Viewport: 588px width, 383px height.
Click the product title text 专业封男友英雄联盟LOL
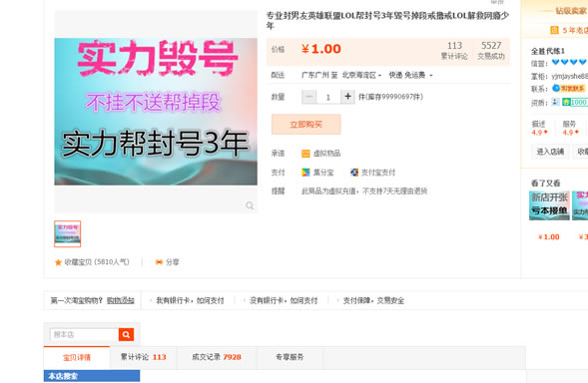387,20
